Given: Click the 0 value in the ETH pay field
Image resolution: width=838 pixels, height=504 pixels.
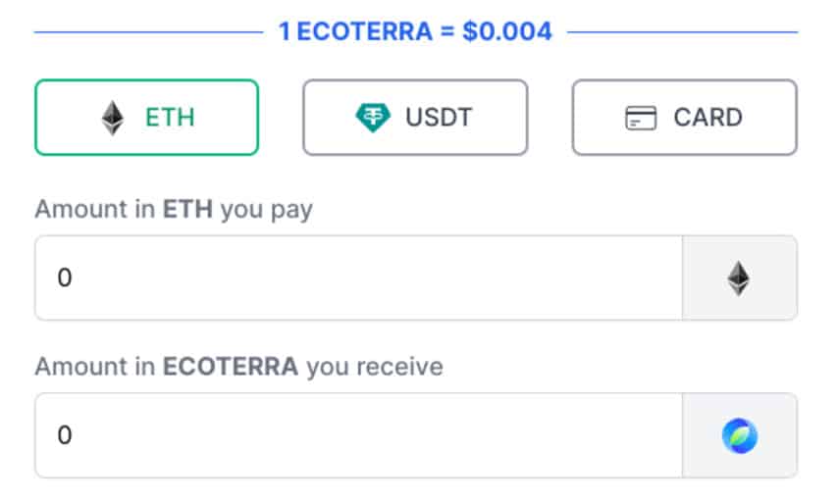Looking at the screenshot, I should (x=65, y=278).
